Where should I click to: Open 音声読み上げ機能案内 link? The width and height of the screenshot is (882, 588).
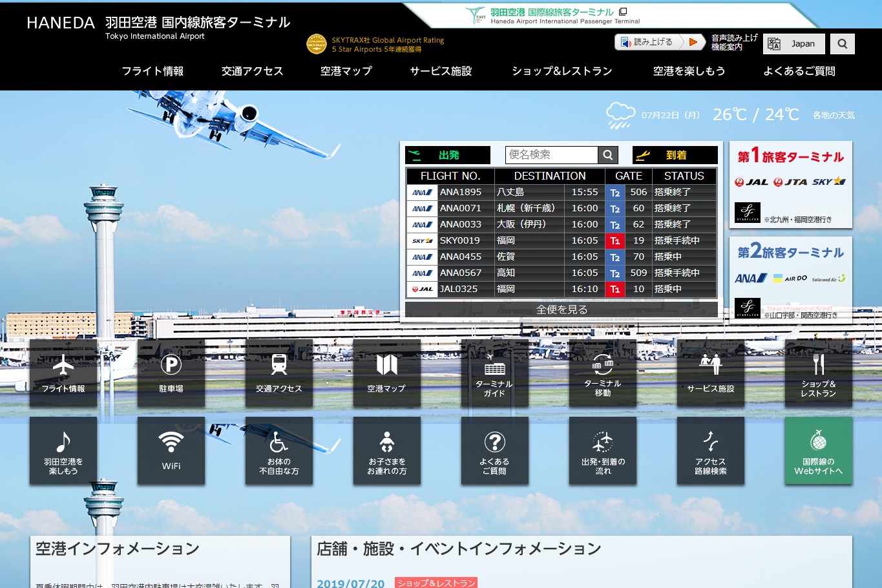[735, 43]
